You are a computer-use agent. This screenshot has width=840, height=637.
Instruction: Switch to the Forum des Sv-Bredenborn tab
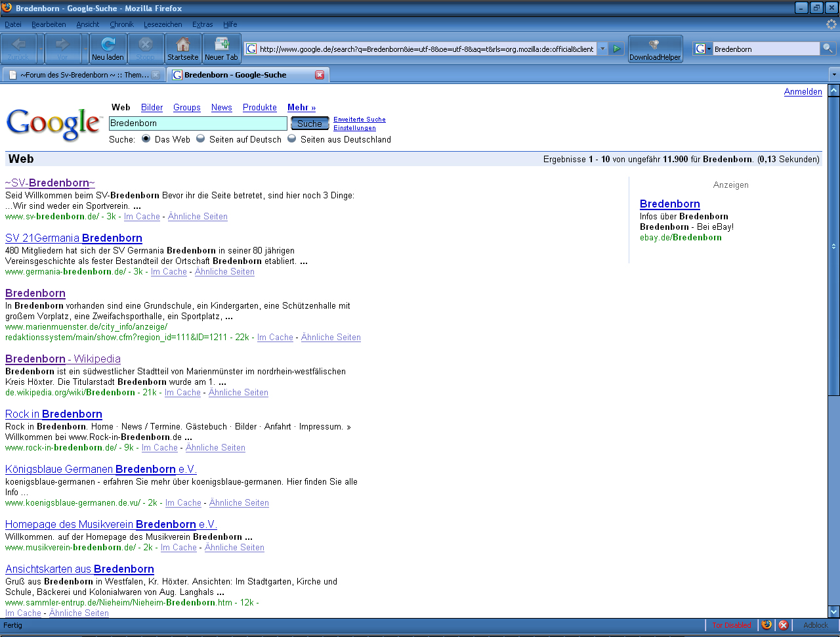coord(84,75)
